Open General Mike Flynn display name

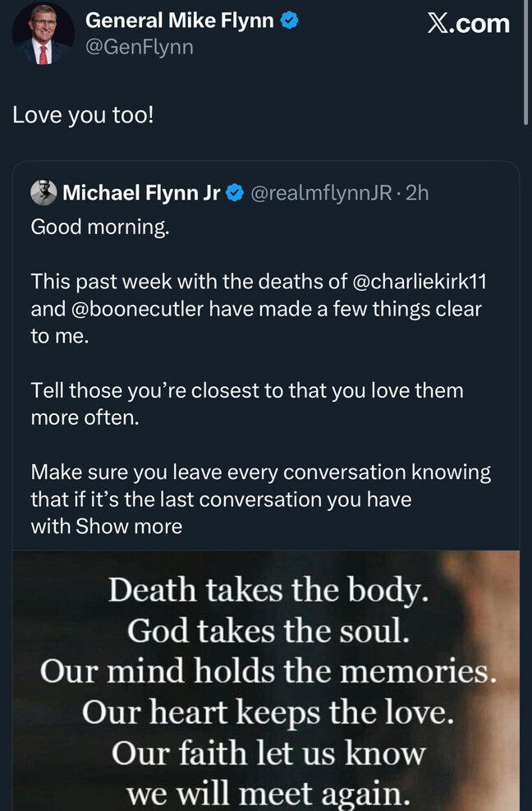[179, 21]
